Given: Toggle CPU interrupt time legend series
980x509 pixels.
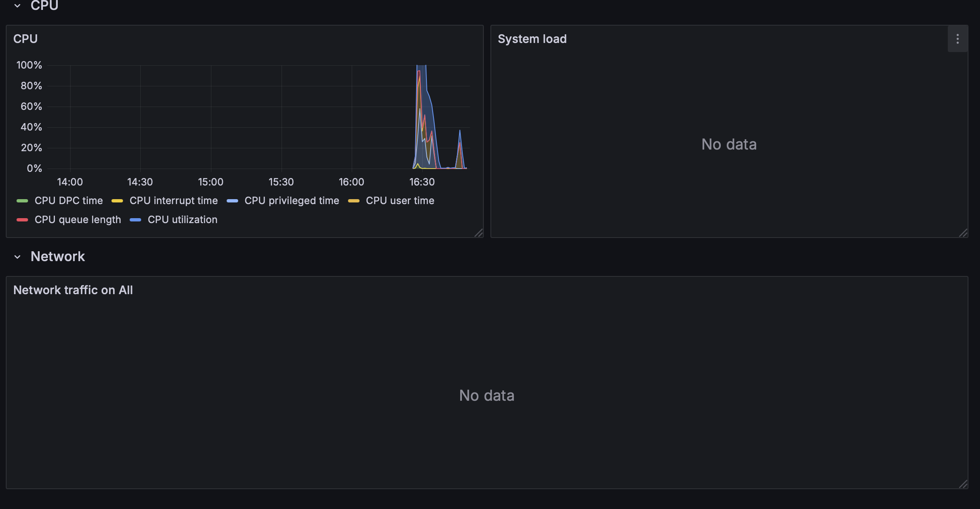Looking at the screenshot, I should [x=173, y=201].
